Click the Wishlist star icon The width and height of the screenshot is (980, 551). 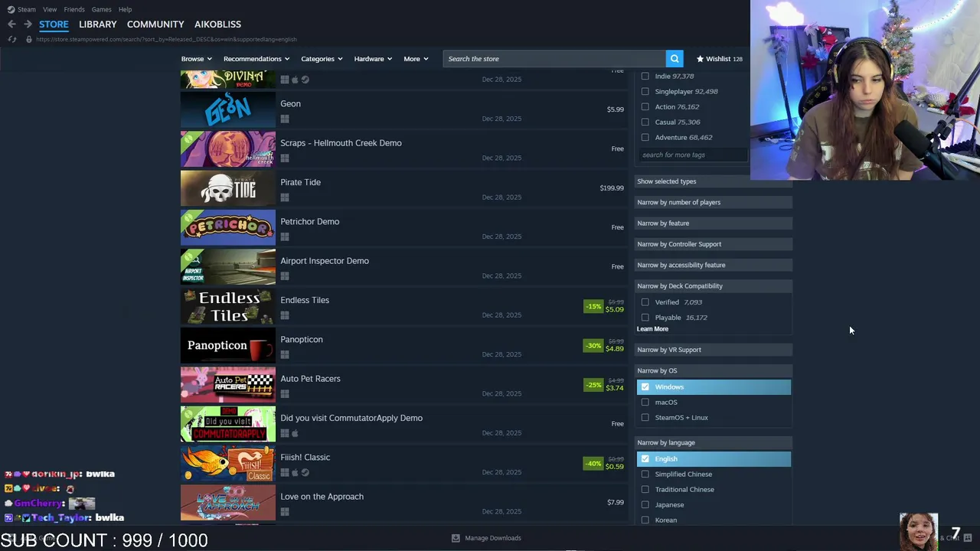click(700, 59)
